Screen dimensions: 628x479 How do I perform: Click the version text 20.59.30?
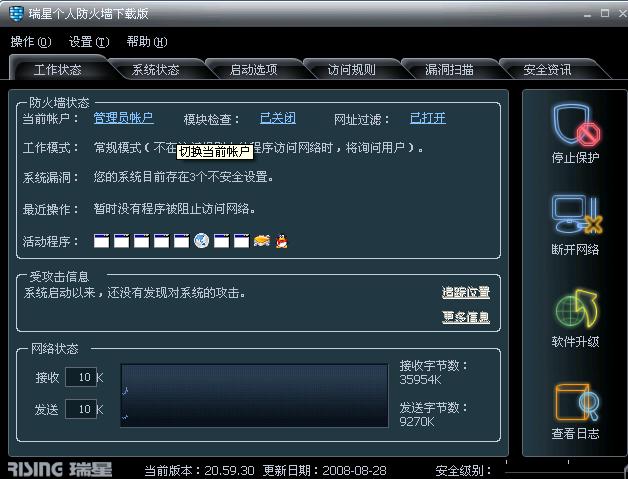[229, 471]
